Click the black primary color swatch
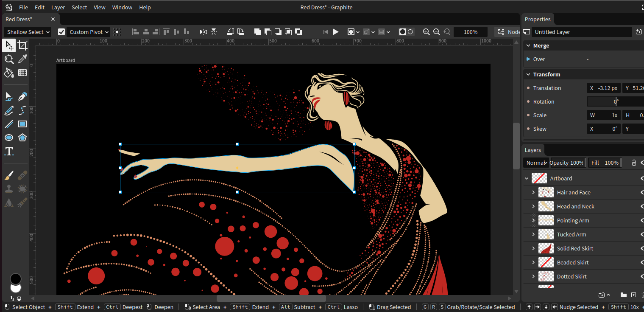The height and width of the screenshot is (312, 644). (15, 278)
